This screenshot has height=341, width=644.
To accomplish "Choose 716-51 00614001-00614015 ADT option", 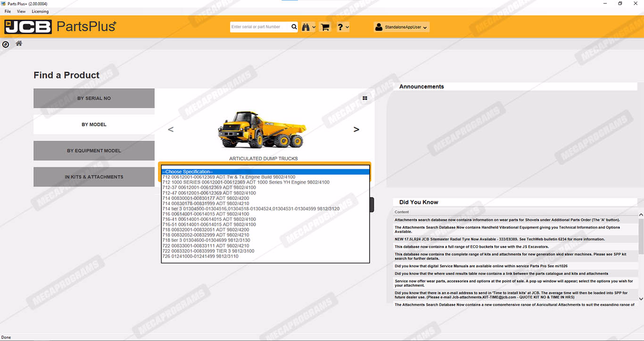I will (265, 225).
